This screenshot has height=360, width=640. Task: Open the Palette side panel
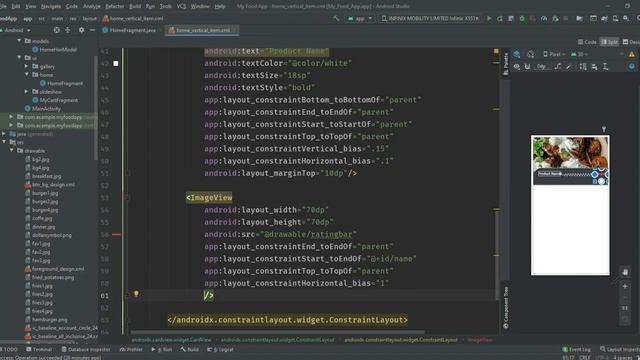505,64
